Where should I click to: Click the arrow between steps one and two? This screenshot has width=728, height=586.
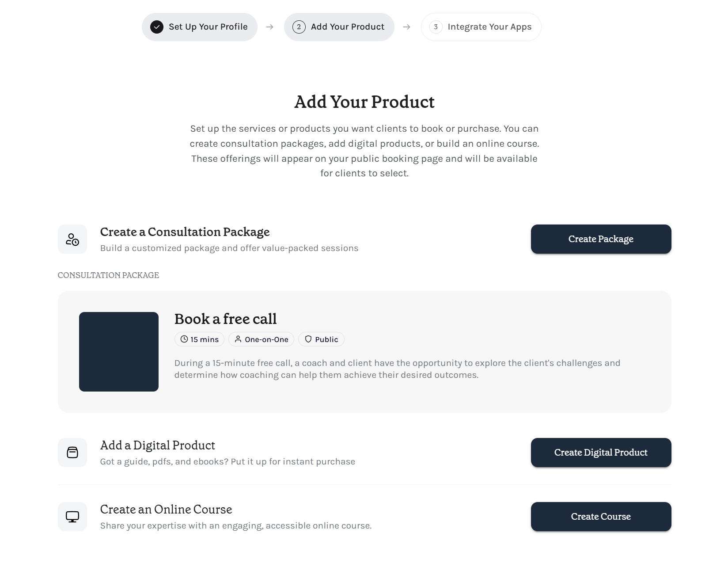point(270,27)
